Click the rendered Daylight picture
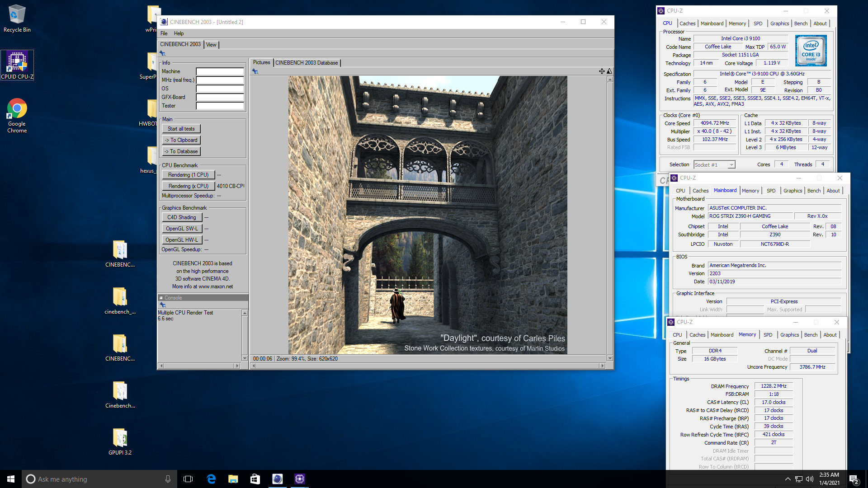 click(x=428, y=215)
